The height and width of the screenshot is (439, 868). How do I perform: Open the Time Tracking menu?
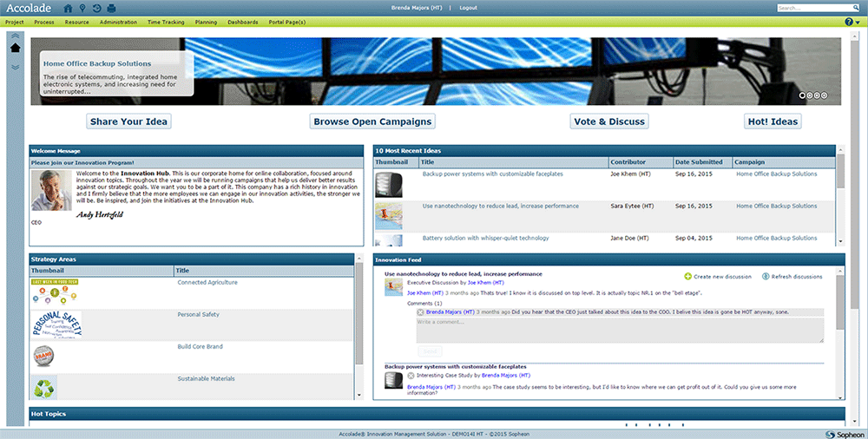click(166, 22)
